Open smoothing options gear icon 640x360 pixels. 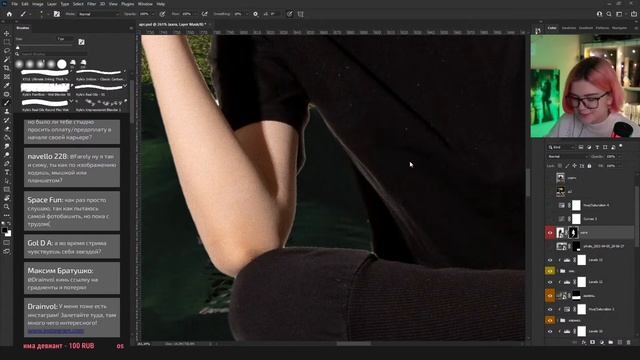click(255, 14)
